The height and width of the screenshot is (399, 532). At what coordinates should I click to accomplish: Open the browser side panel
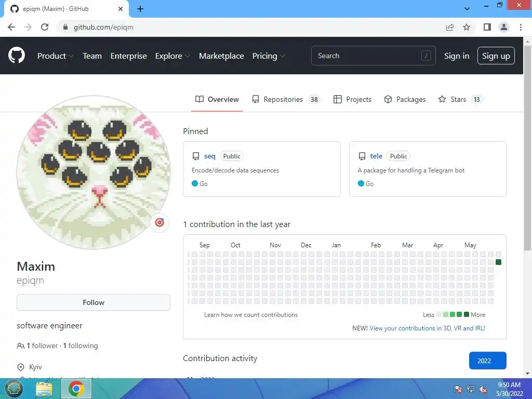pos(487,27)
